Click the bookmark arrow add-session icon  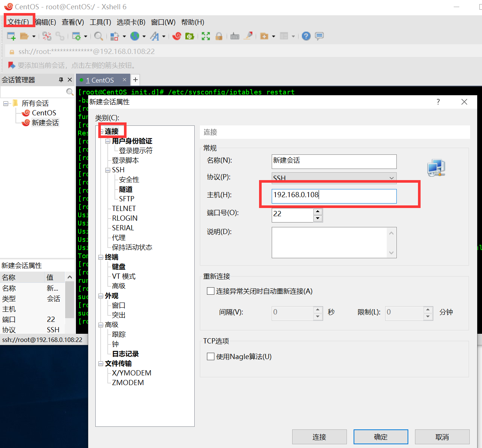click(x=12, y=65)
